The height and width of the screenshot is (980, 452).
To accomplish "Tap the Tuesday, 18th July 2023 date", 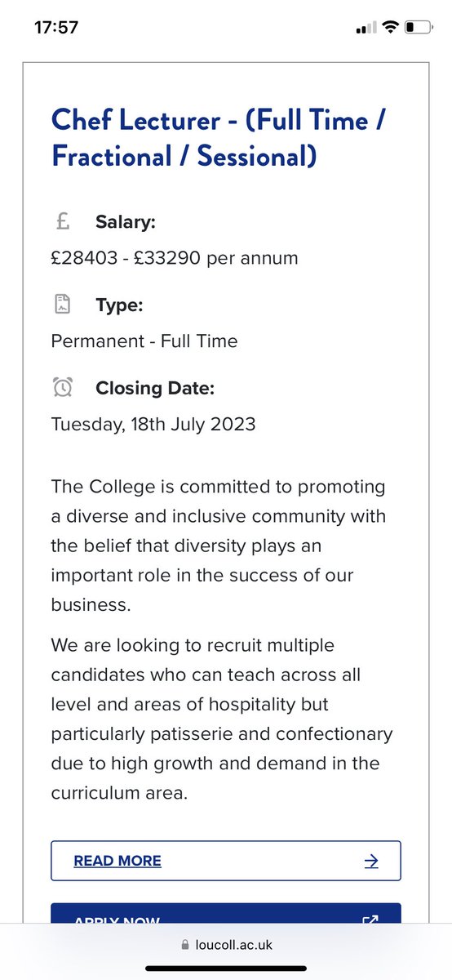I will [x=153, y=424].
